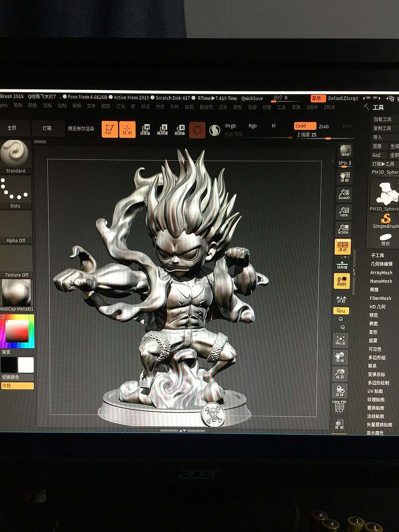This screenshot has width=399, height=532.
Task: Select the 地台 base tool icon
Action: [x=385, y=239]
